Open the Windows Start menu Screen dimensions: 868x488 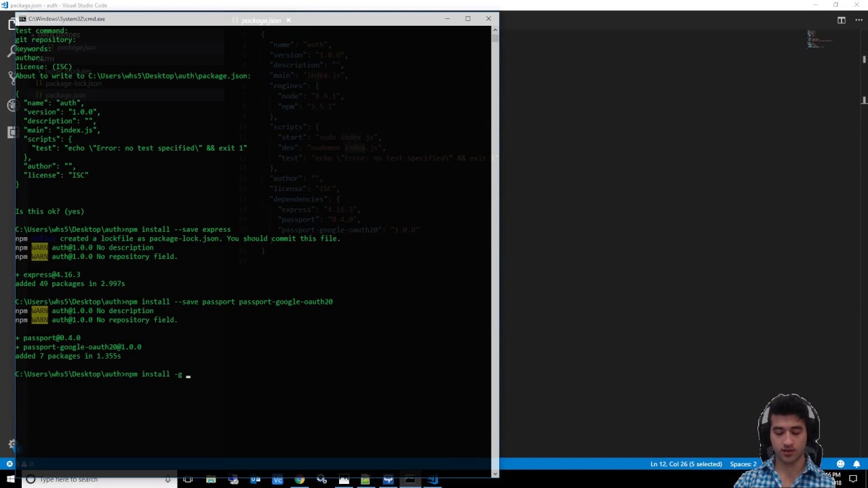pyautogui.click(x=10, y=480)
